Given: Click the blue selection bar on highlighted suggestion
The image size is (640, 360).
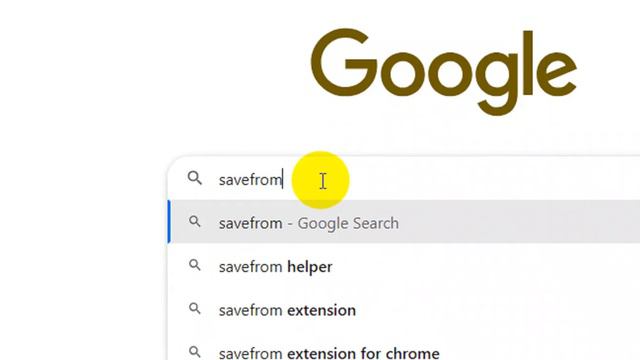Looking at the screenshot, I should 169,222.
